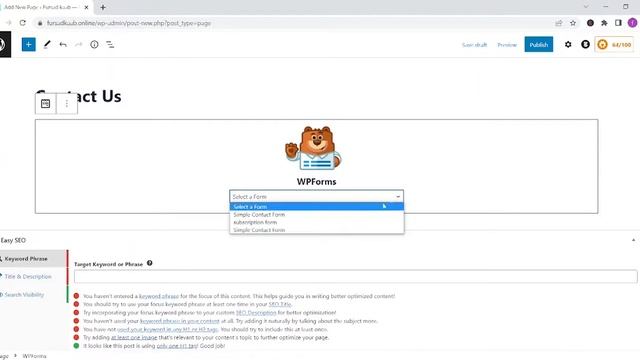The height and width of the screenshot is (360, 640).
Task: Open the H1 or H2 tags keyword link
Action: (x=167, y=329)
